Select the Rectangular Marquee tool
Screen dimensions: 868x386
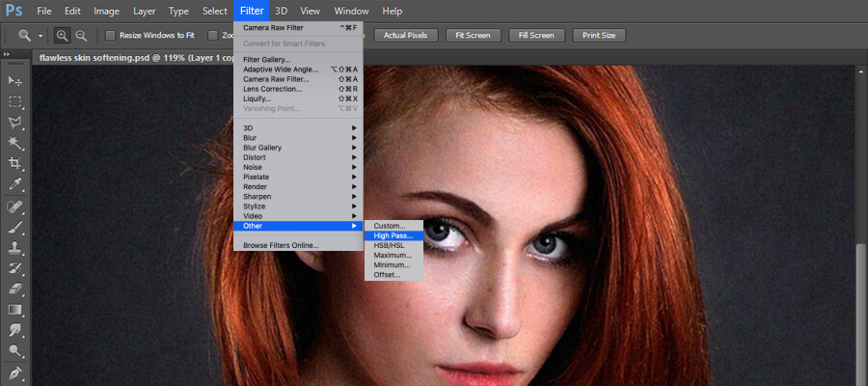[x=14, y=101]
